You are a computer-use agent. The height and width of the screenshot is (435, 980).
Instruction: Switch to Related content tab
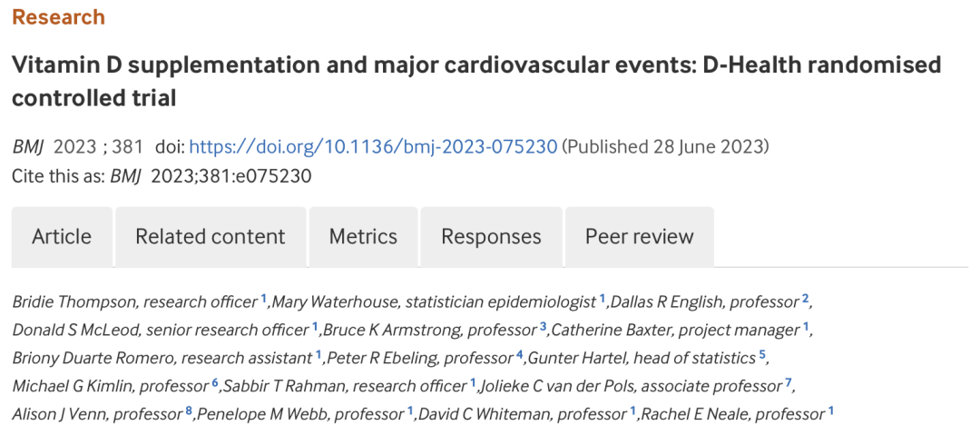211,237
